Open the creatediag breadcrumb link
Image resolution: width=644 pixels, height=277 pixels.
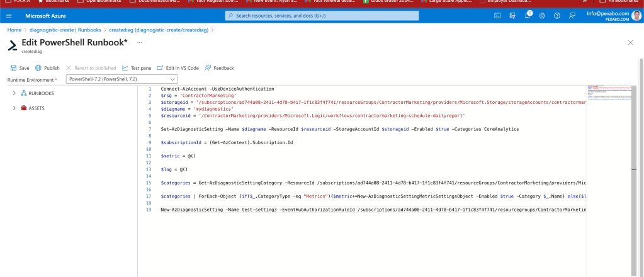pyautogui.click(x=159, y=30)
